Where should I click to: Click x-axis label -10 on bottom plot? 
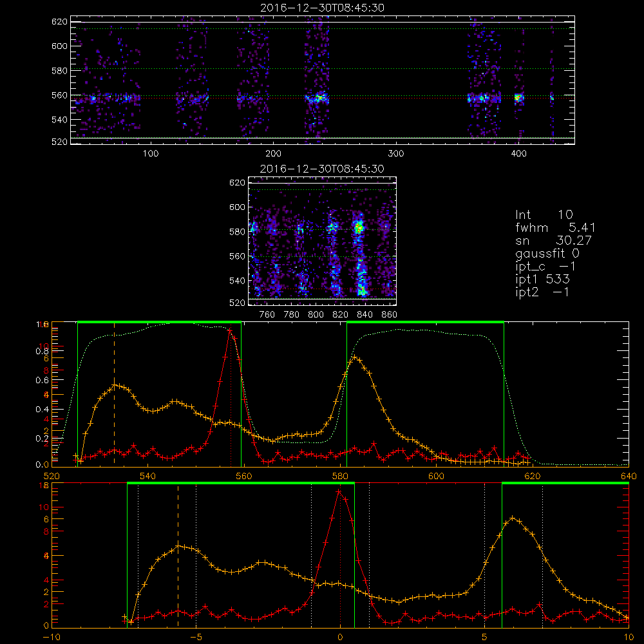52,637
